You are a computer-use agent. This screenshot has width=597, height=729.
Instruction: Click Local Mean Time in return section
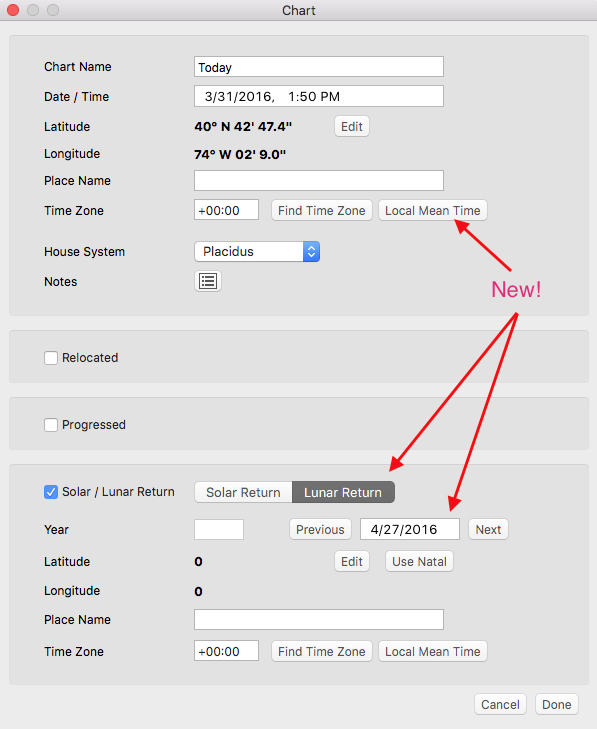433,651
